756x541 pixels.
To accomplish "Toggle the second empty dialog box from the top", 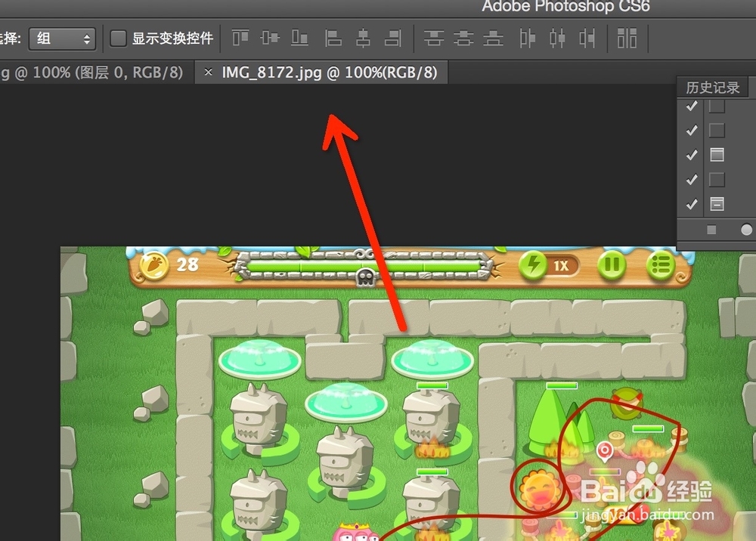I will [717, 130].
